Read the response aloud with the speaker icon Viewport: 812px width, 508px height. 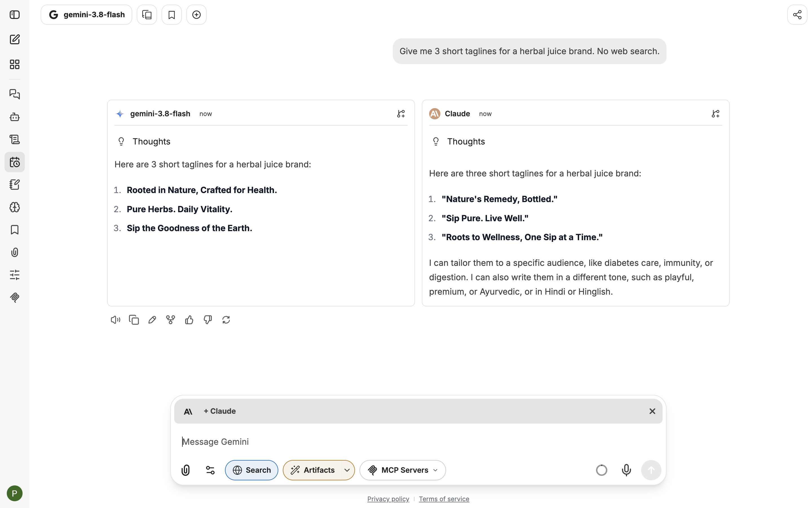tap(115, 320)
